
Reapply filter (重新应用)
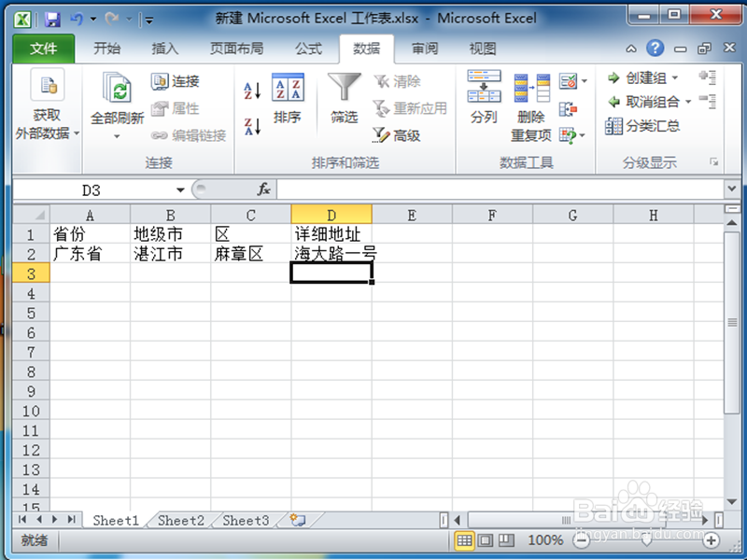(x=410, y=108)
